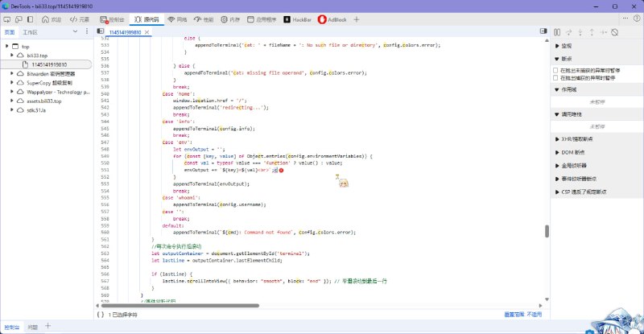644x334 pixels.
Task: Click the deactivate breakpoints icon
Action: click(618, 32)
